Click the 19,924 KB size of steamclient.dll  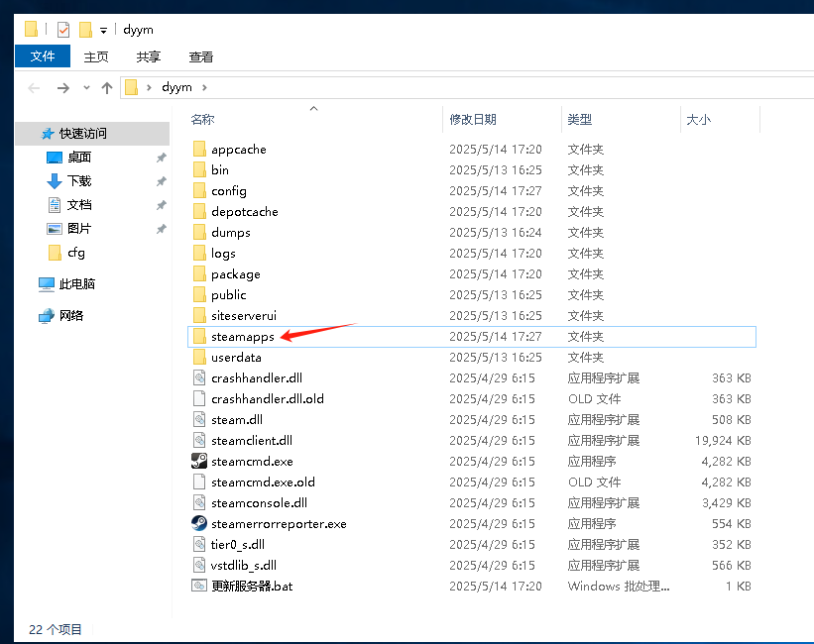tap(723, 440)
